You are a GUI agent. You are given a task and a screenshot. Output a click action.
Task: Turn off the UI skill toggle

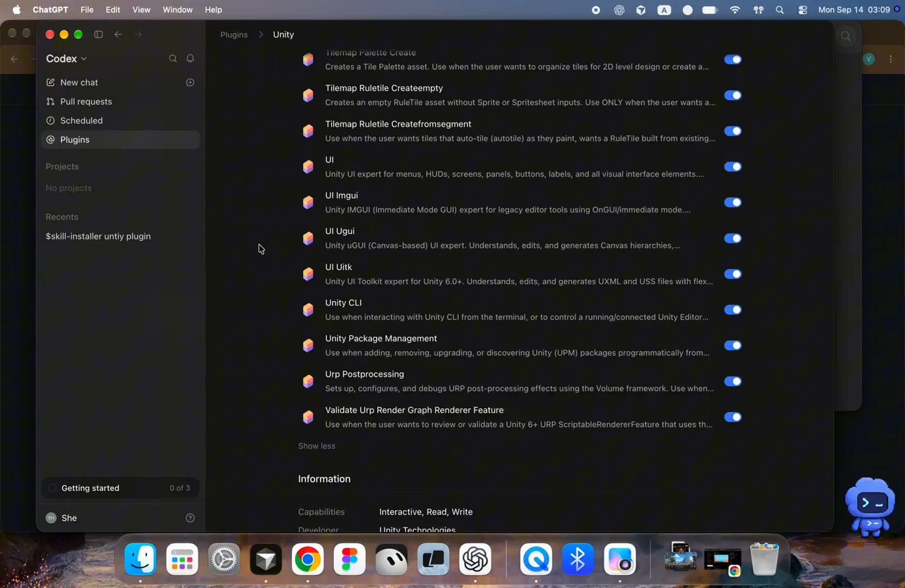point(732,167)
